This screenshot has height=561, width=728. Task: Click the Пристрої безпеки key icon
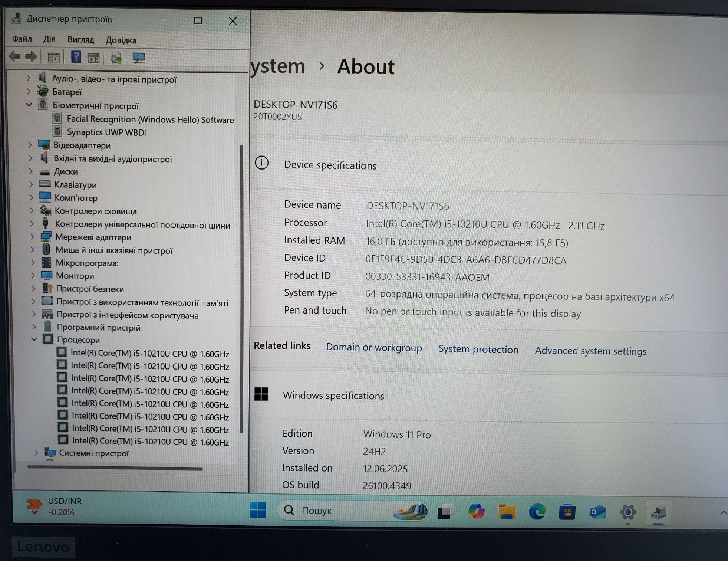tap(47, 288)
